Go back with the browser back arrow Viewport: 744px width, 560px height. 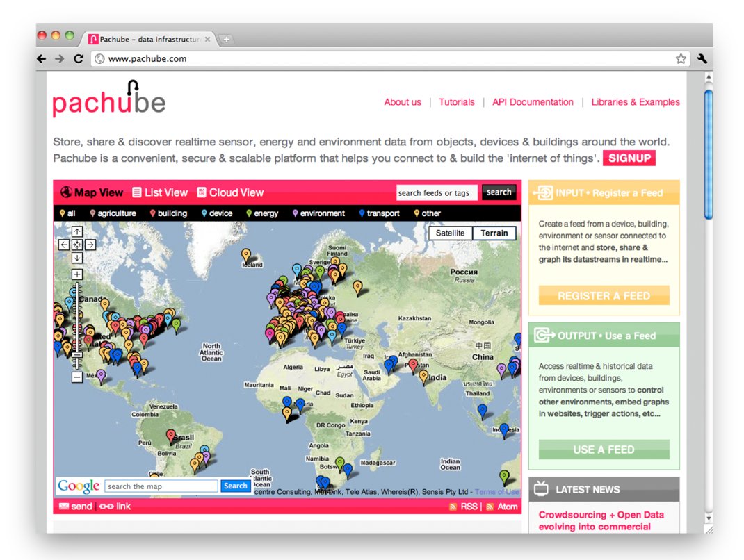(42, 59)
